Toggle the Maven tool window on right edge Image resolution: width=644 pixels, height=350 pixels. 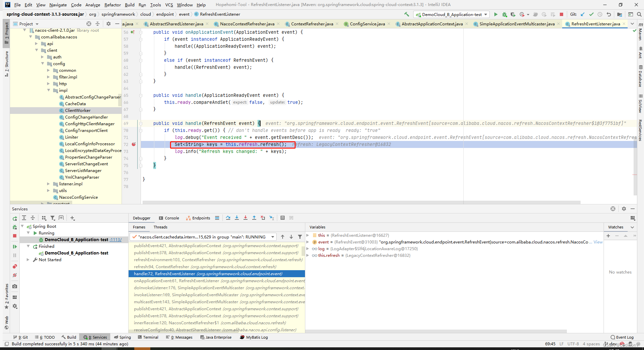640,31
